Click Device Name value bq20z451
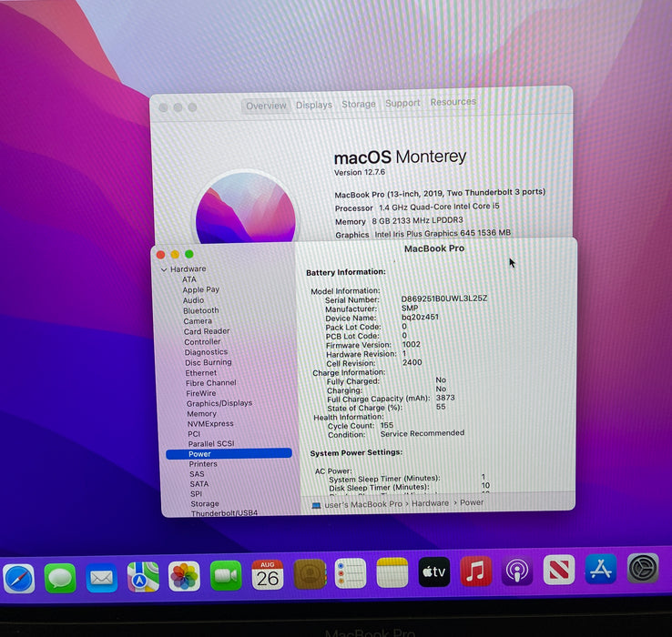The height and width of the screenshot is (637, 672). (420, 317)
